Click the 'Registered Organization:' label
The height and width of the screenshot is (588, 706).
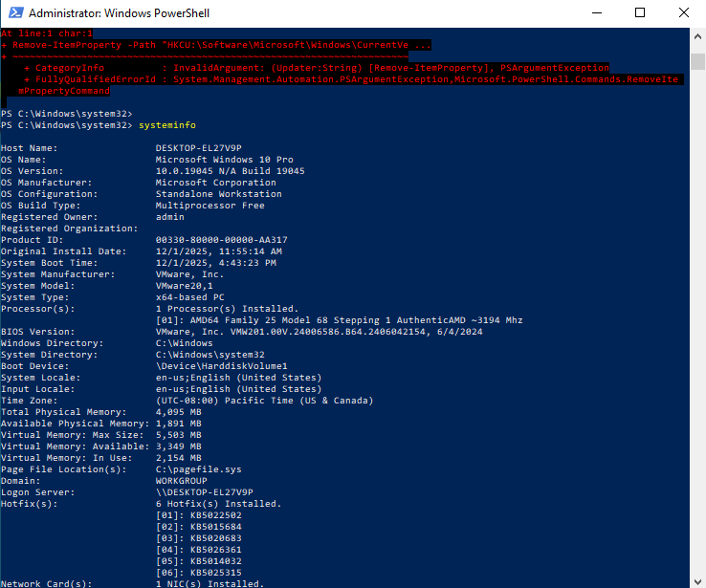click(x=69, y=229)
